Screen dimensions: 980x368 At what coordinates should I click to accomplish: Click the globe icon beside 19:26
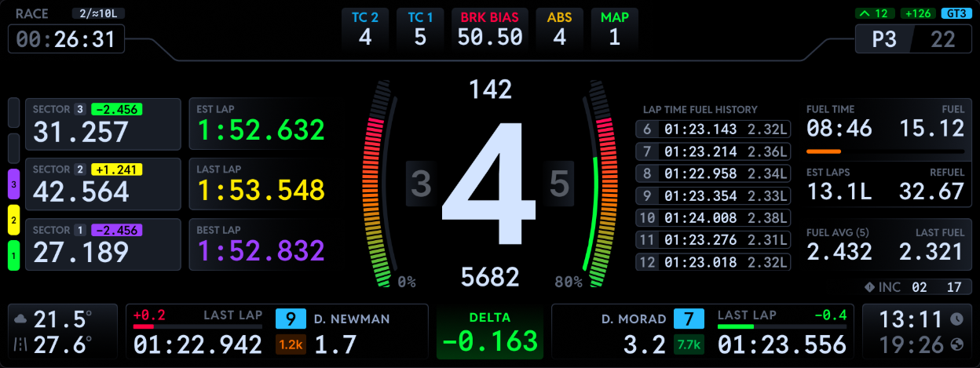(956, 344)
